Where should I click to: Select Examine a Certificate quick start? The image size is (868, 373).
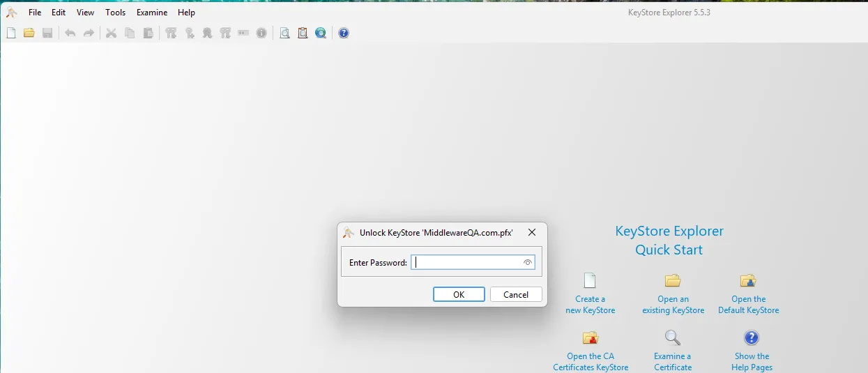click(x=673, y=351)
